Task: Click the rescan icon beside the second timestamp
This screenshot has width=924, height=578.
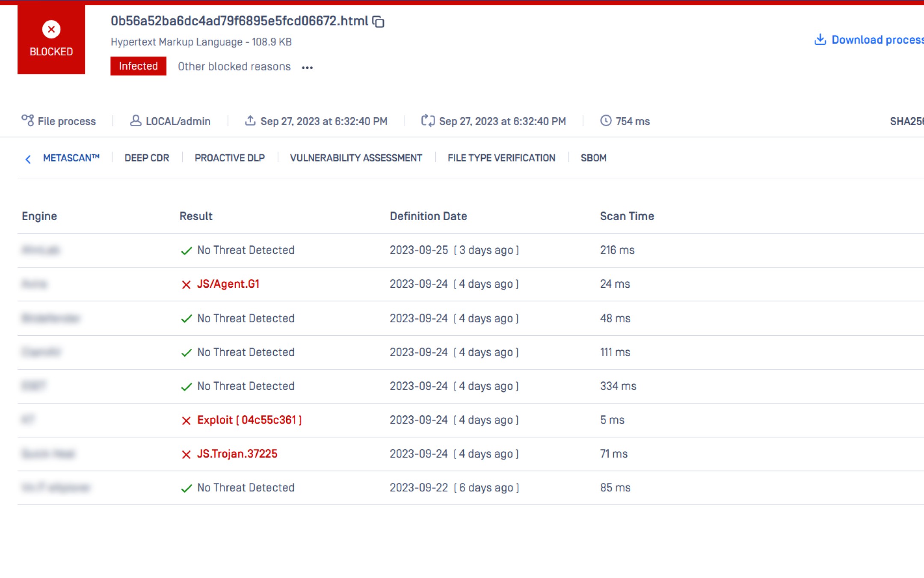Action: [427, 121]
